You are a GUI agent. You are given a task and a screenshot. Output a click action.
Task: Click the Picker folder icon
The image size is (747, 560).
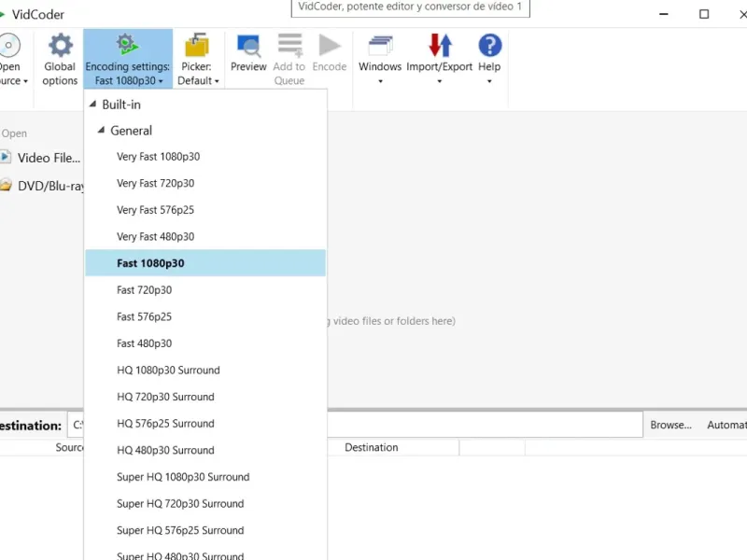click(x=197, y=45)
